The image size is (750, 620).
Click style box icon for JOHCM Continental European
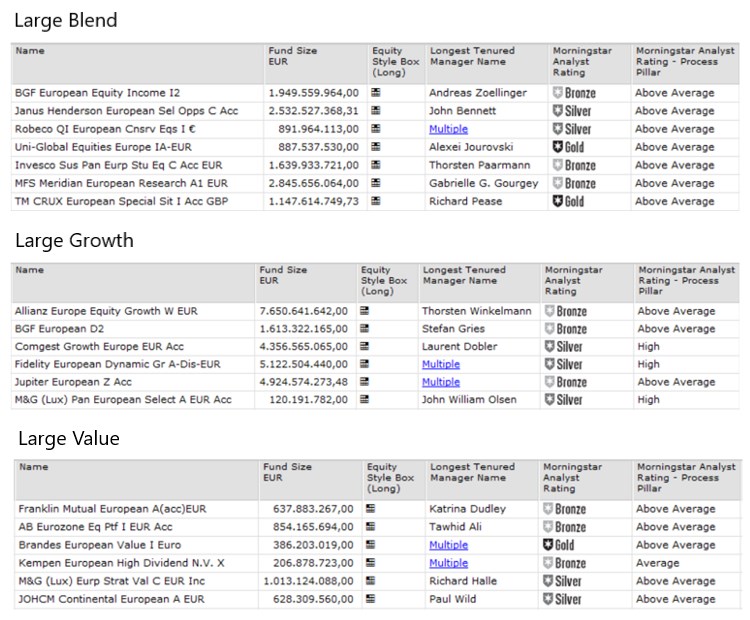point(372,600)
